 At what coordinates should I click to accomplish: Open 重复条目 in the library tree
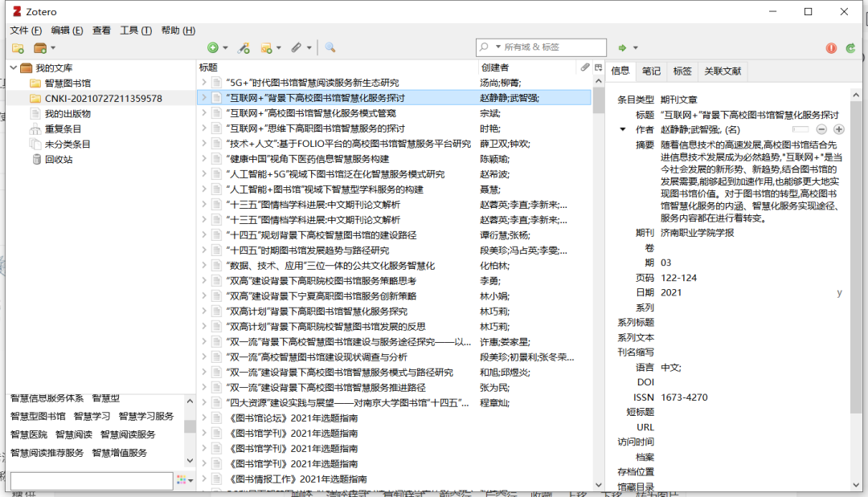(63, 128)
